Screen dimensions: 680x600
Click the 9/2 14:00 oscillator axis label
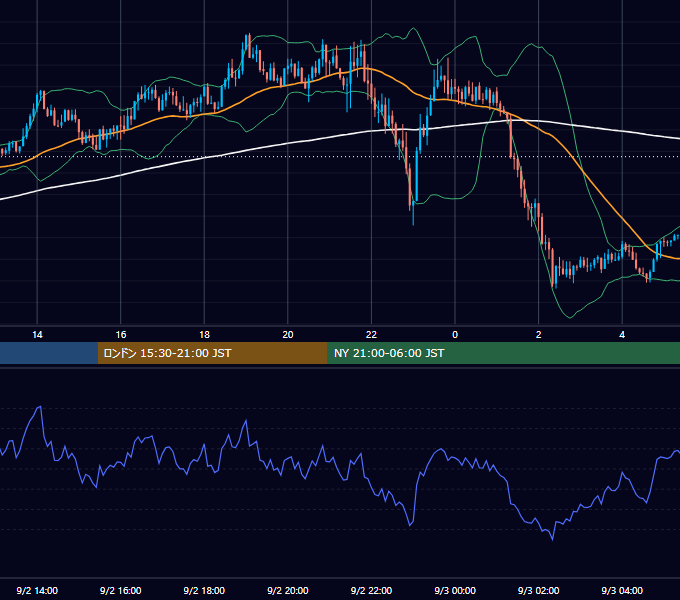[37, 590]
